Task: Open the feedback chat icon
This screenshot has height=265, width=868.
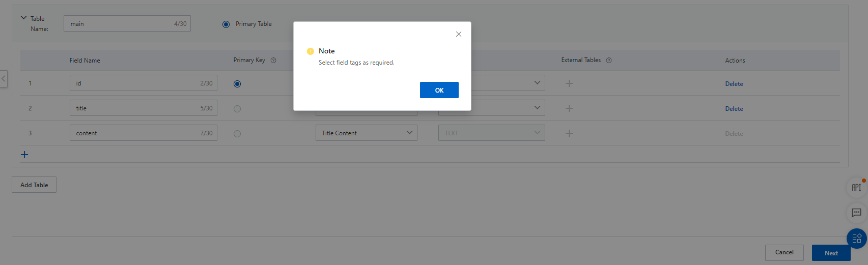Action: tap(856, 213)
